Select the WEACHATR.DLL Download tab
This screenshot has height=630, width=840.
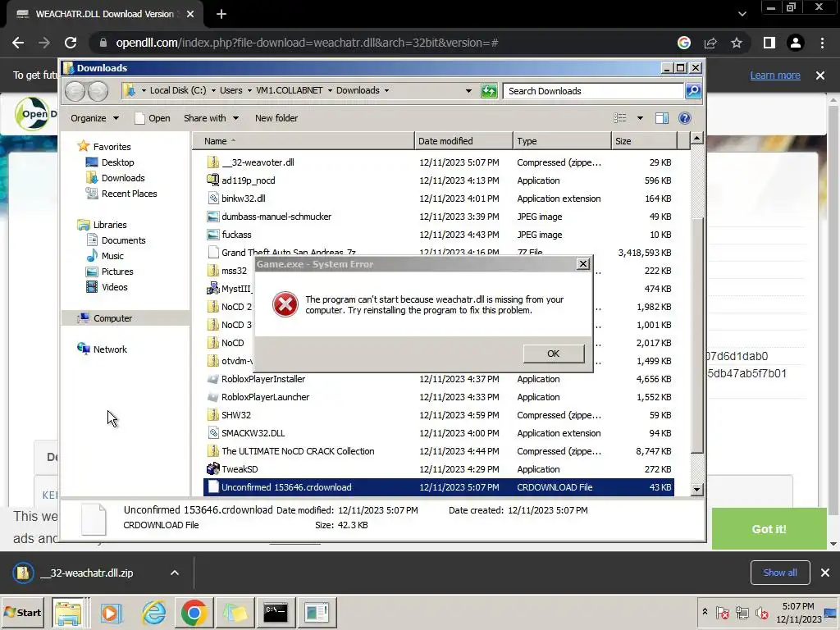[x=104, y=14]
